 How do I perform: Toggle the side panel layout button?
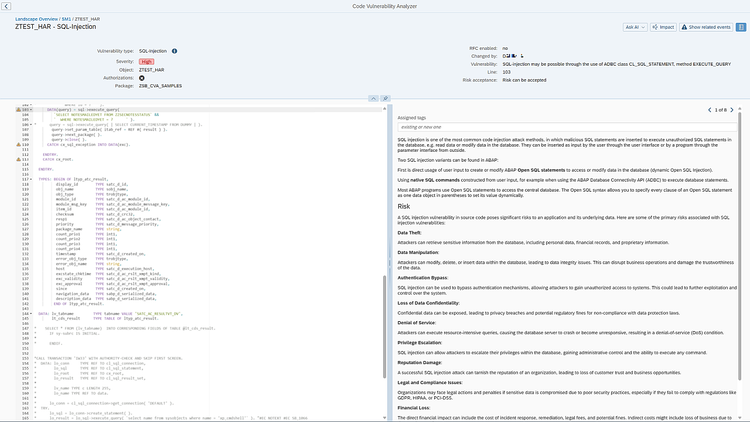(741, 27)
